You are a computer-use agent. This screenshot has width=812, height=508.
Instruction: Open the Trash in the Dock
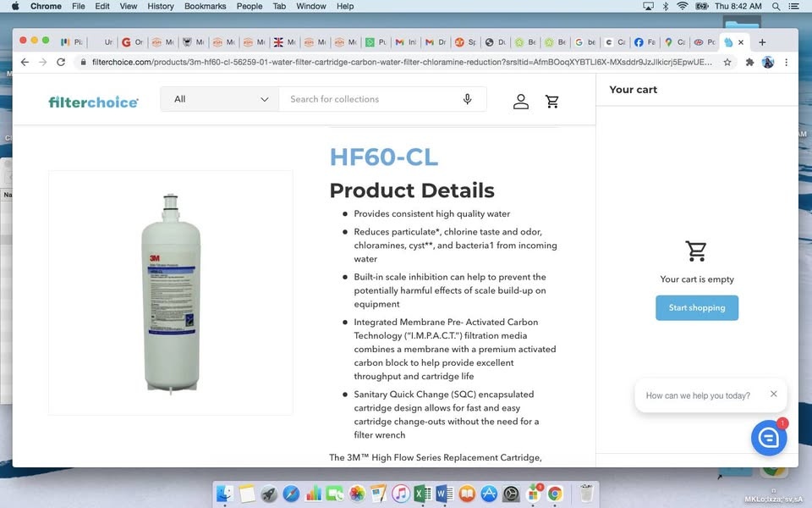pos(586,494)
